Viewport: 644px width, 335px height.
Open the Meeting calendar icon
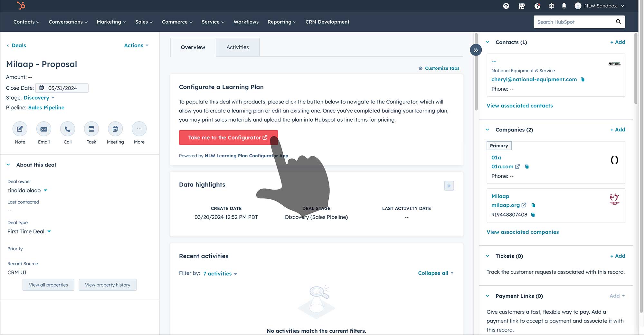115,129
